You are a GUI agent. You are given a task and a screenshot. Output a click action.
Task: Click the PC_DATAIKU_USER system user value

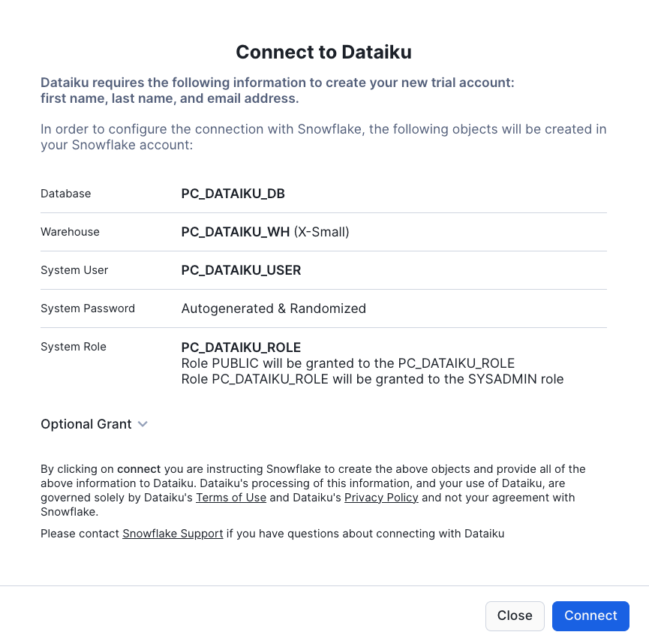(241, 270)
